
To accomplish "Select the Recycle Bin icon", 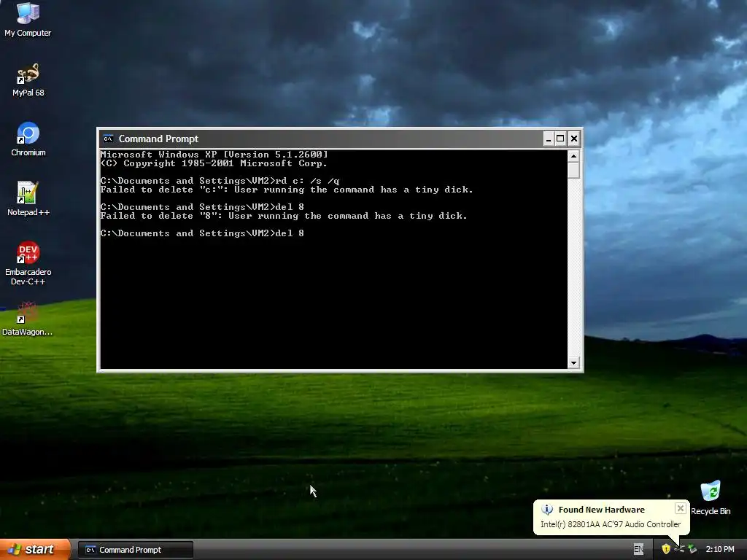I will [711, 497].
